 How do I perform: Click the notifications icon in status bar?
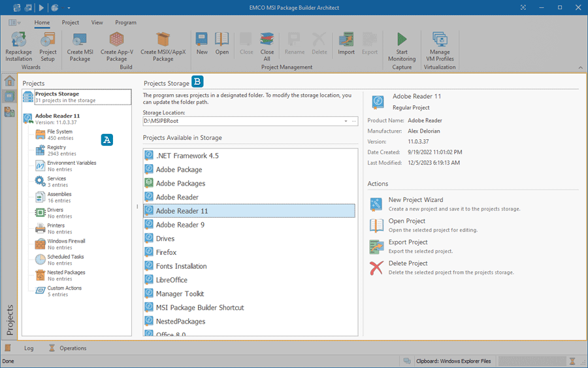(x=407, y=361)
